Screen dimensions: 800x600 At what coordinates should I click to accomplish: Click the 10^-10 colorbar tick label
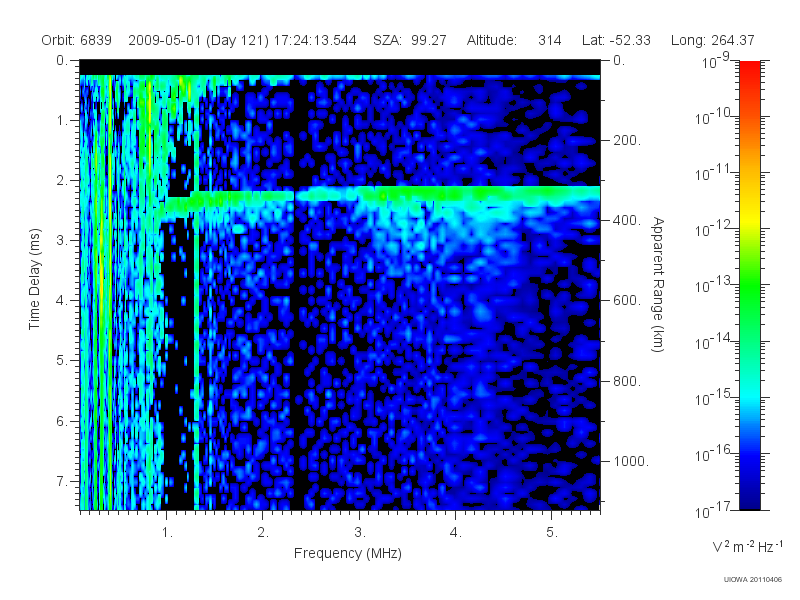coord(714,117)
